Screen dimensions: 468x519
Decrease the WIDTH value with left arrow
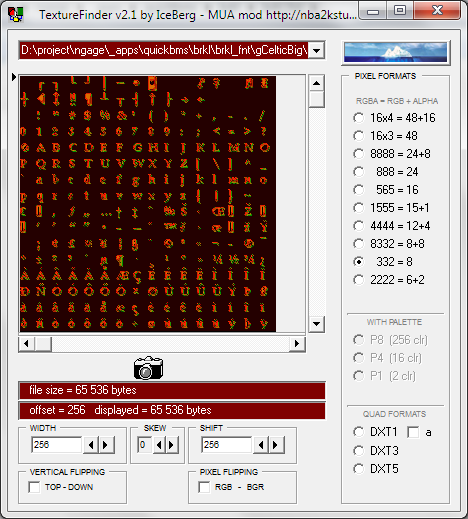pyautogui.click(x=90, y=445)
